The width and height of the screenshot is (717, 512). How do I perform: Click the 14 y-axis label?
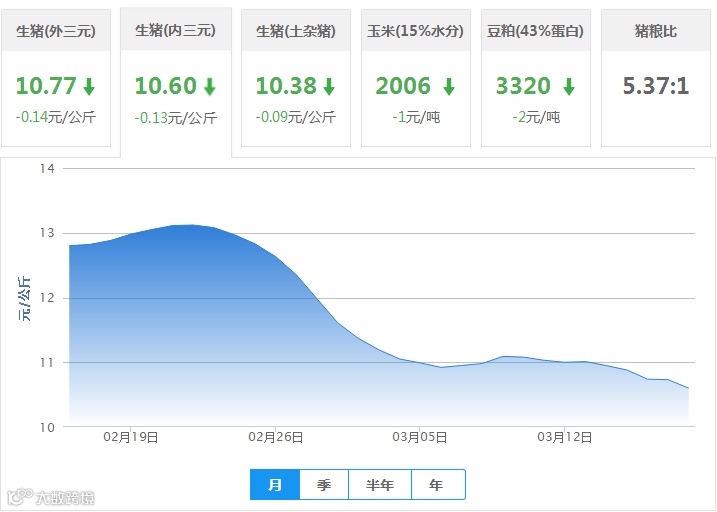[47, 169]
